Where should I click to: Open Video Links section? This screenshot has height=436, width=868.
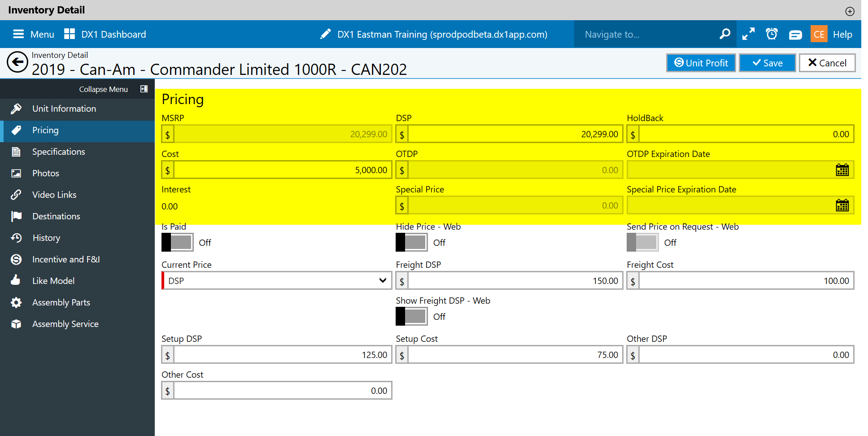(x=77, y=195)
